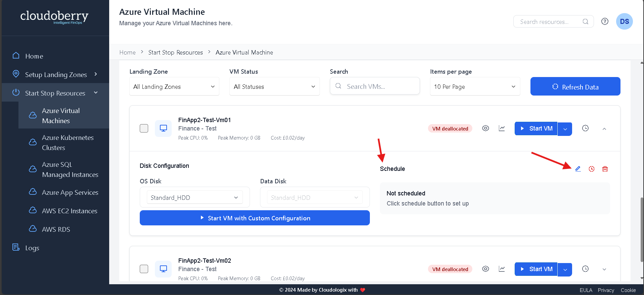Collapse the FinApp2-Test-Vm01 details
Screen dimensions: 644x295
point(604,129)
